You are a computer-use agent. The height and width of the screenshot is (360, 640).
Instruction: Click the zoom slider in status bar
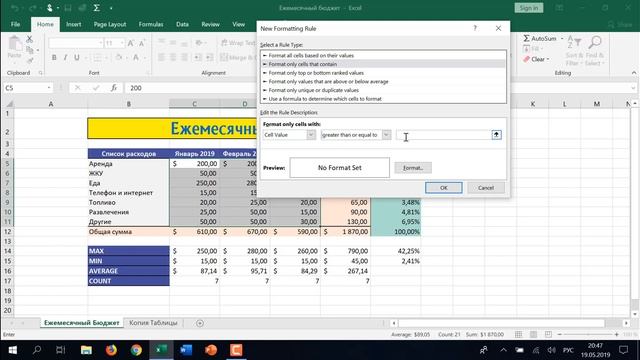[588, 334]
